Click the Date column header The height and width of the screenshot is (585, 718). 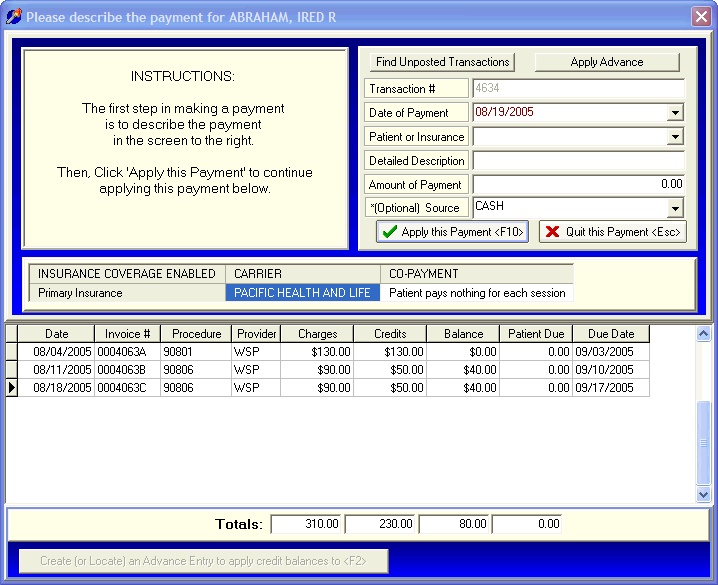56,334
